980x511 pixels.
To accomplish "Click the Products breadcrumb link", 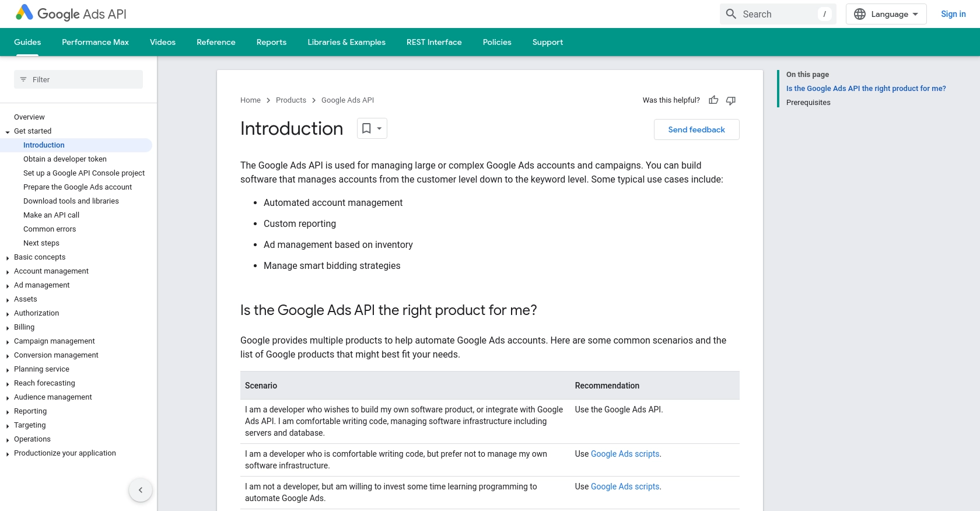I will [x=291, y=100].
